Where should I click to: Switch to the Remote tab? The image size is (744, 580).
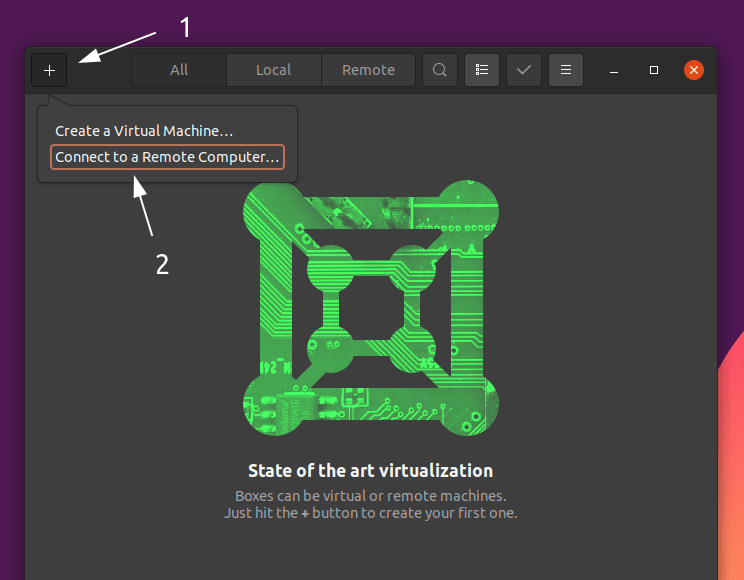tap(368, 70)
